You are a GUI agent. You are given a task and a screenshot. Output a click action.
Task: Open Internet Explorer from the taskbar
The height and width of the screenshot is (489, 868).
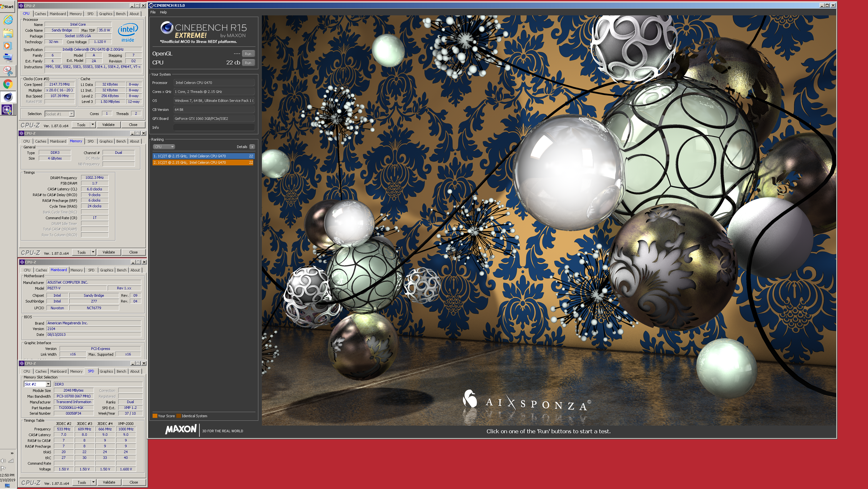coord(8,20)
